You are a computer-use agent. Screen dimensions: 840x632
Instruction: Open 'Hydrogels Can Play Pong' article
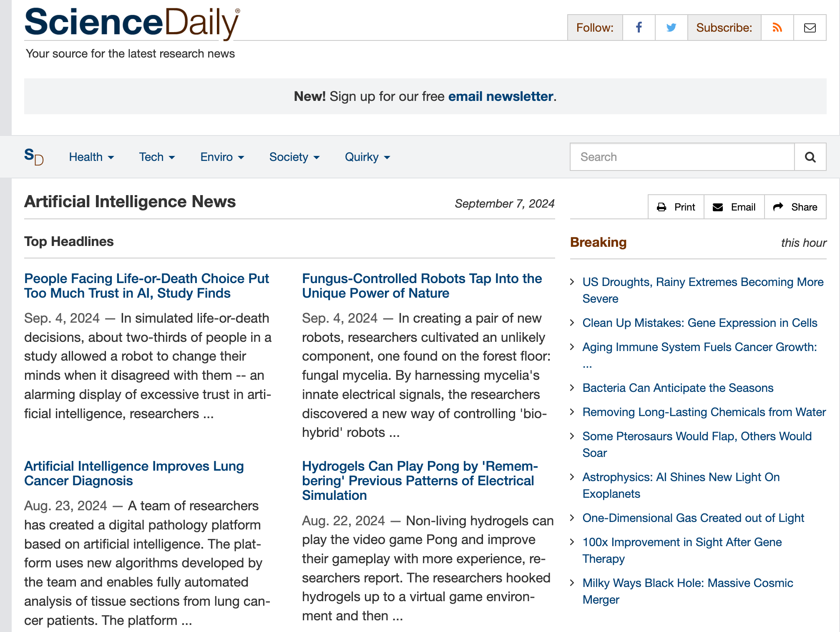point(420,480)
